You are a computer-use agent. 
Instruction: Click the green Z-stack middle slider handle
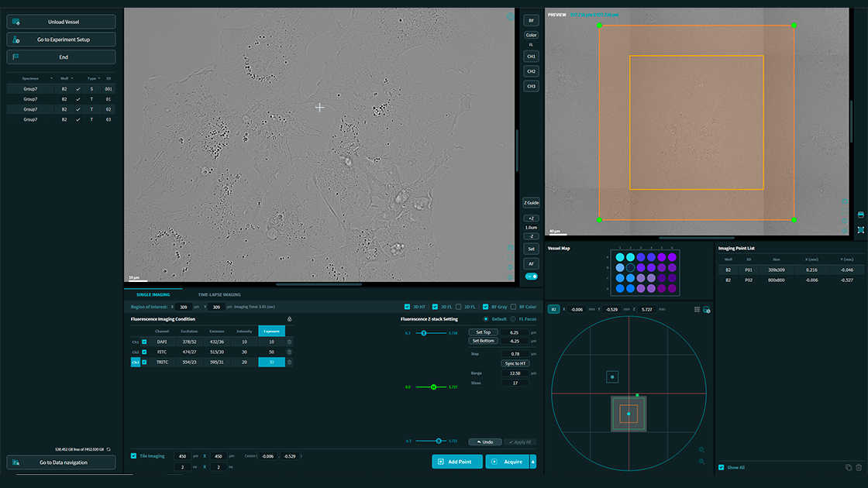[x=433, y=387]
